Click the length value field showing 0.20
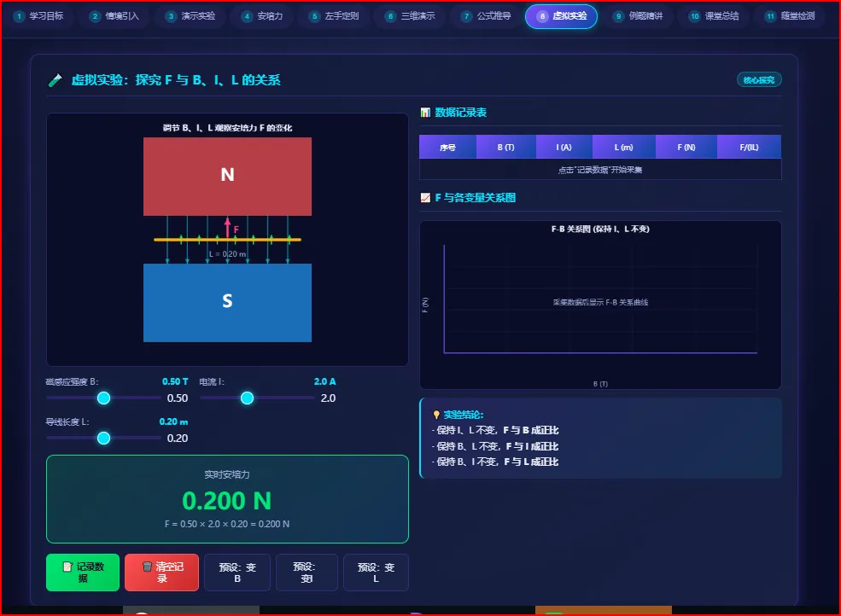Screen dimensions: 841x616 [178, 438]
